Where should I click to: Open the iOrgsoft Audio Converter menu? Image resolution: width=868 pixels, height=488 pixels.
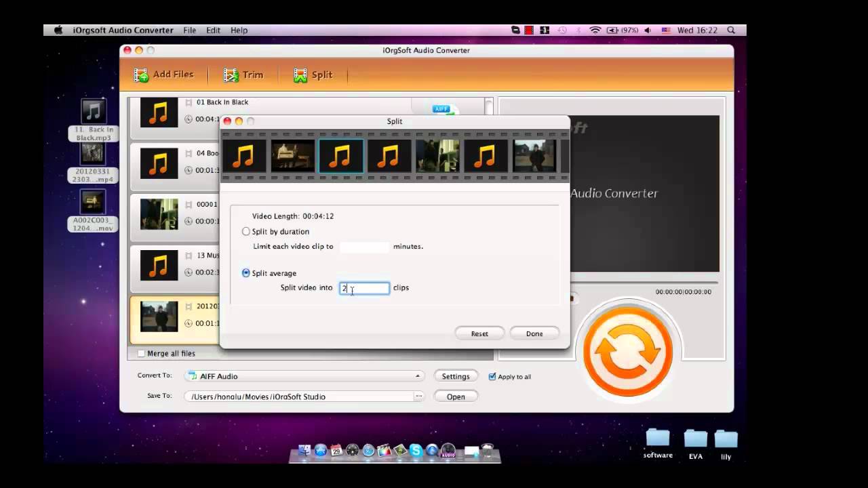[x=123, y=30]
